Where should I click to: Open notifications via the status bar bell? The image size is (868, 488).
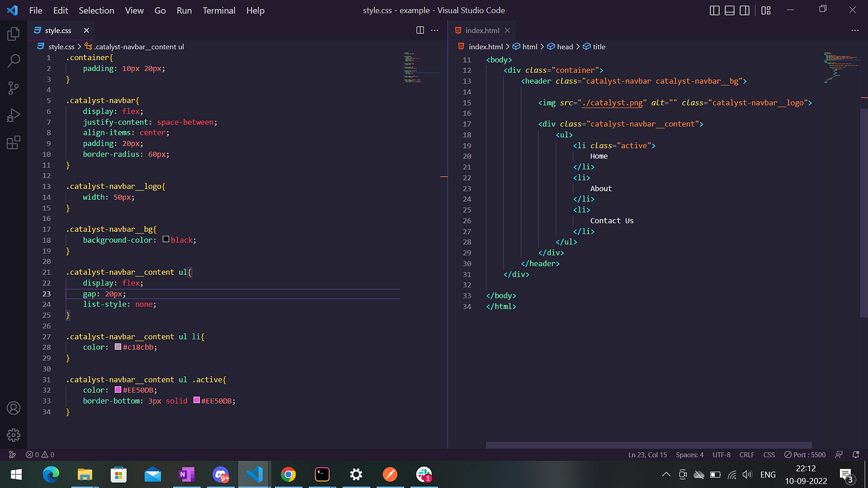[855, 454]
